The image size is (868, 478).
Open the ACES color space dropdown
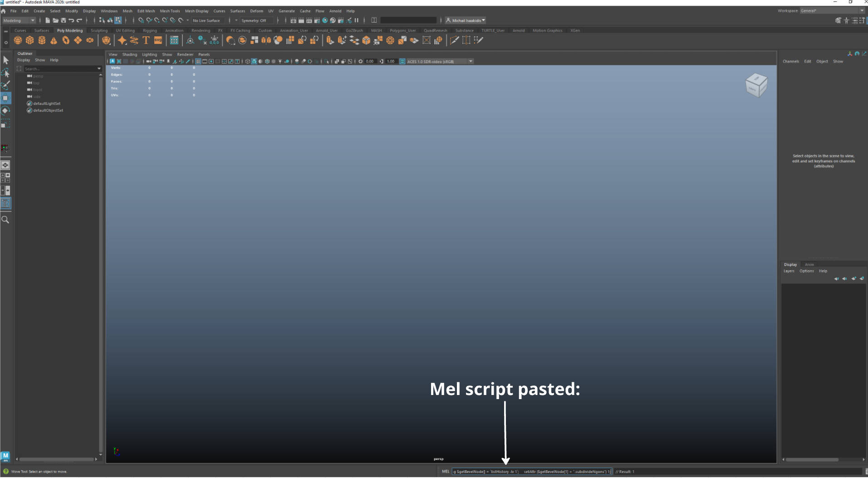(x=471, y=61)
